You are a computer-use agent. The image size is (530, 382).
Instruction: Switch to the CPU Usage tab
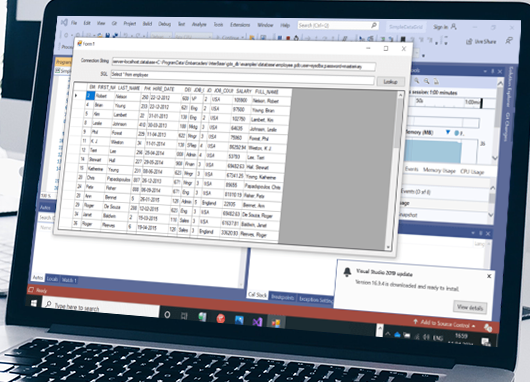tap(472, 172)
